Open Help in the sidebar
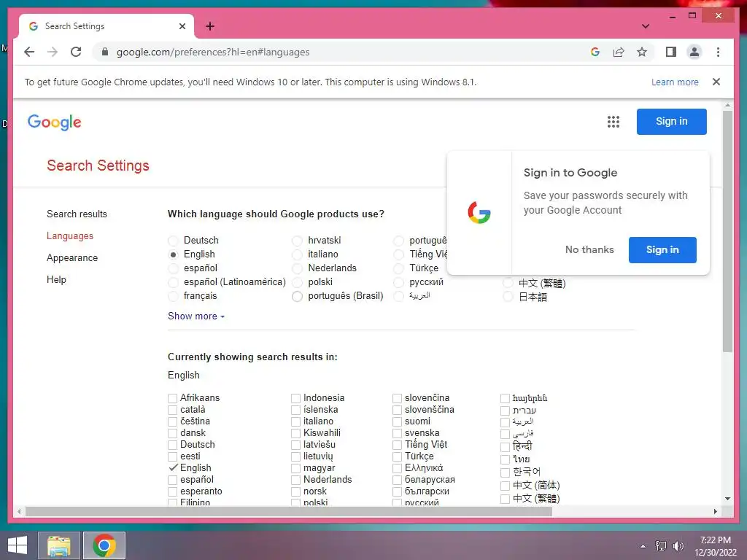747x560 pixels. (56, 279)
